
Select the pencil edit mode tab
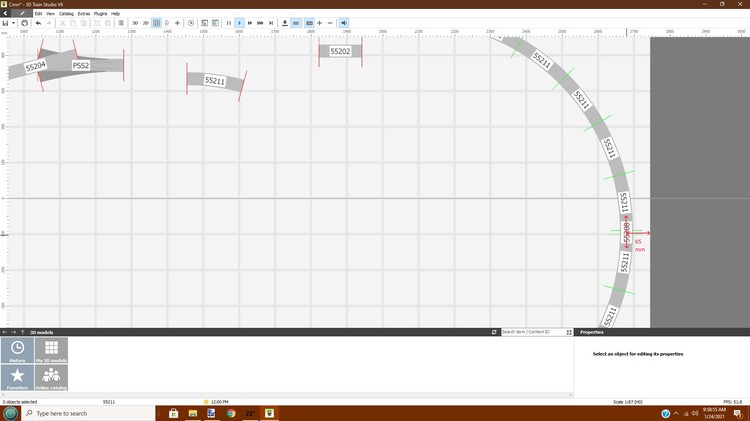point(22,13)
